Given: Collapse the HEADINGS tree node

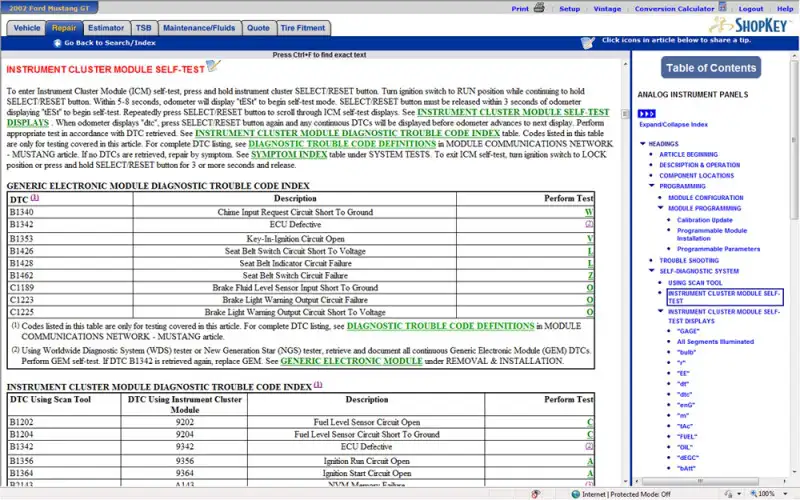Looking at the screenshot, I should 642,144.
